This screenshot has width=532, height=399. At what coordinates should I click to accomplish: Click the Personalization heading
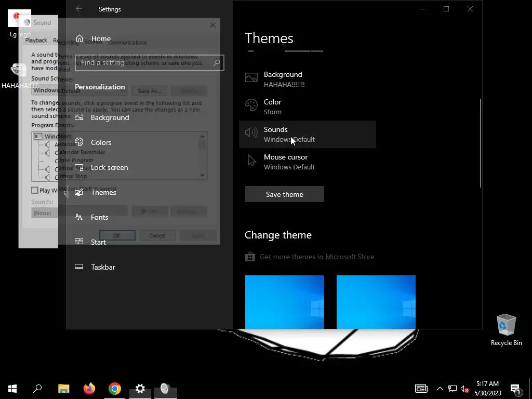pos(100,87)
